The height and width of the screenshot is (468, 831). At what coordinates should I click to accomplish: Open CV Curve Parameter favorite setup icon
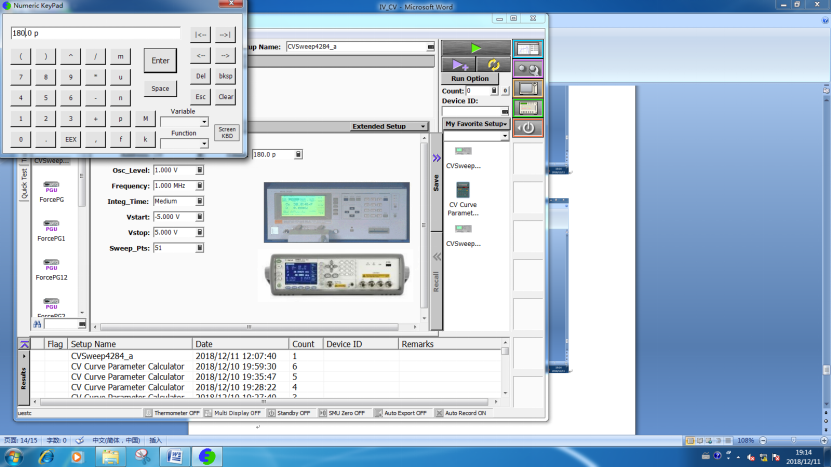463,199
